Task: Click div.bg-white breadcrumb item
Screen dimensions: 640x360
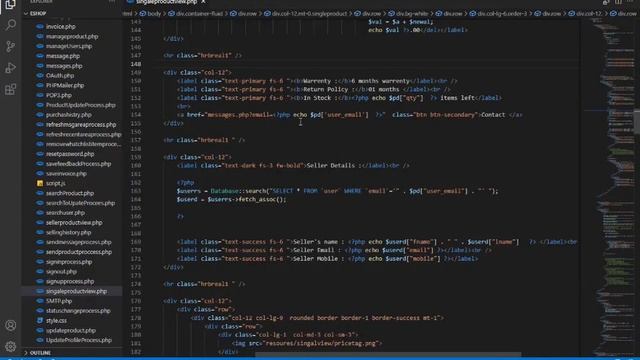Action: pyautogui.click(x=412, y=13)
